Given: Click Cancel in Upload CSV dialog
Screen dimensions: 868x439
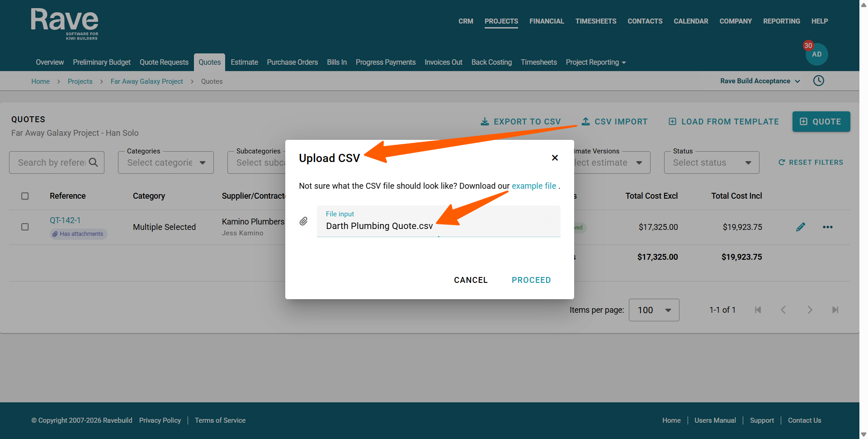Looking at the screenshot, I should (471, 280).
